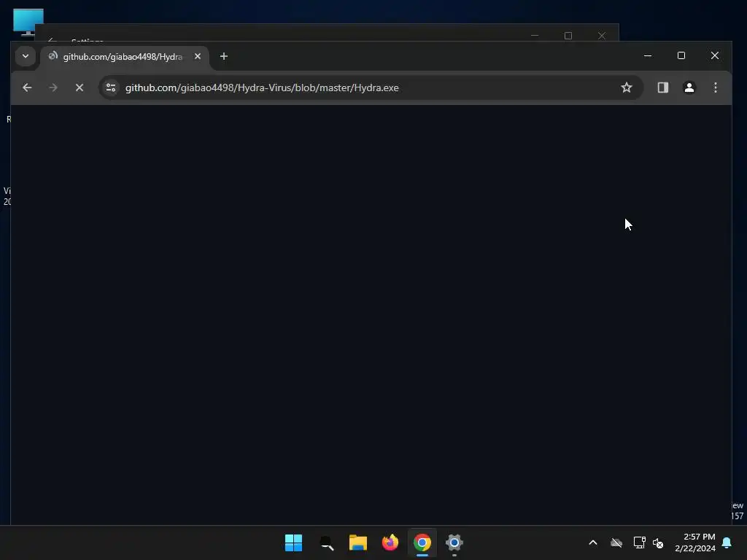Open notifications bell icon
747x560 pixels.
tap(727, 542)
